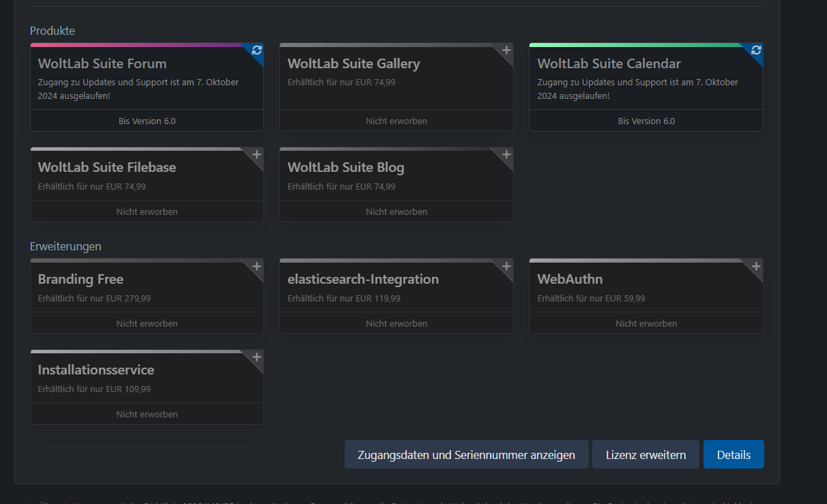Click the Installationsservice price text
The image size is (827, 504).
(x=94, y=389)
